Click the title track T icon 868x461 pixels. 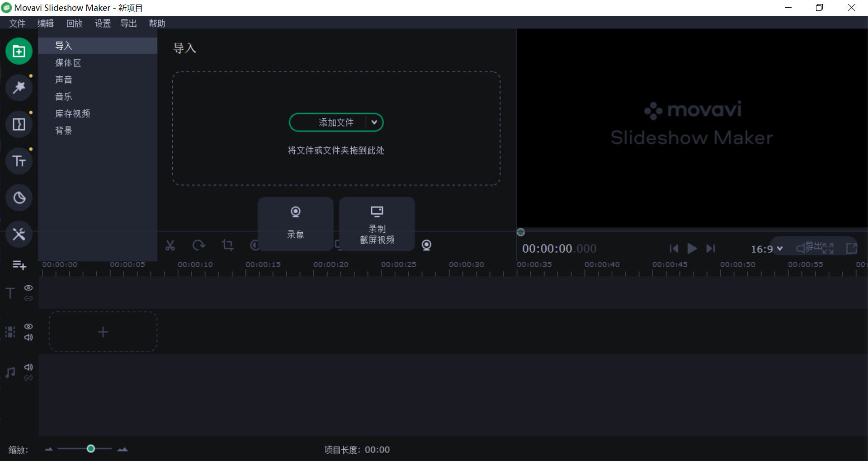click(x=10, y=293)
